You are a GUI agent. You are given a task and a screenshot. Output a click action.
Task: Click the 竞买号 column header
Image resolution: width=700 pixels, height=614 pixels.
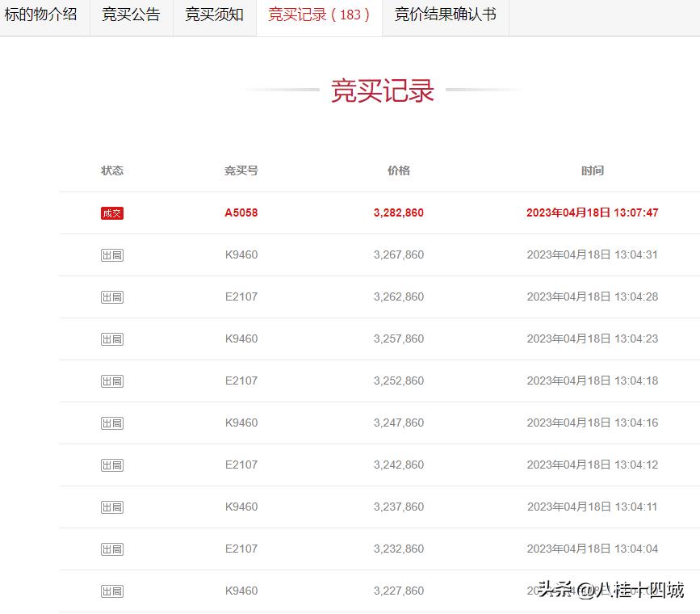click(x=241, y=170)
